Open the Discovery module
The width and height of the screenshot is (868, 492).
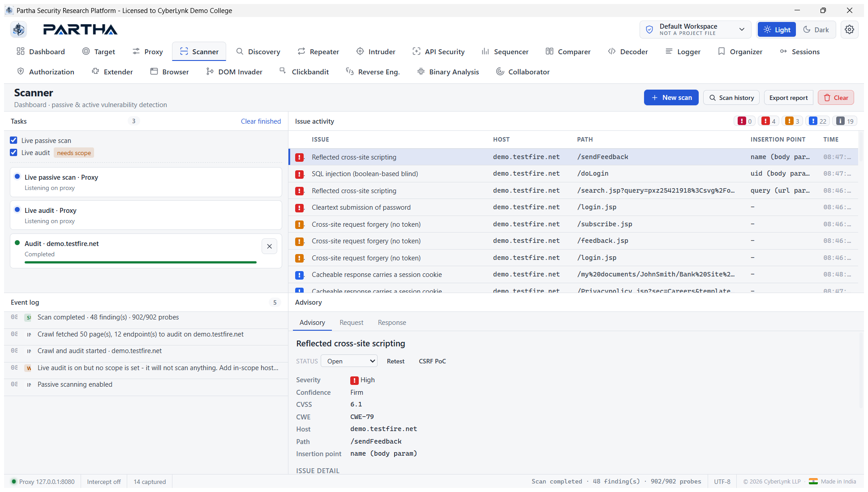tap(258, 52)
